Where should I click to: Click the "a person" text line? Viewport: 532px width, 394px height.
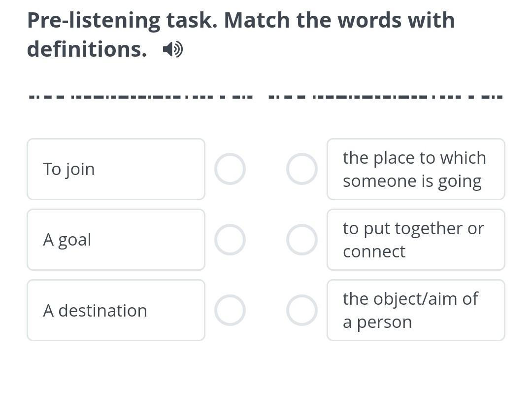(x=377, y=322)
